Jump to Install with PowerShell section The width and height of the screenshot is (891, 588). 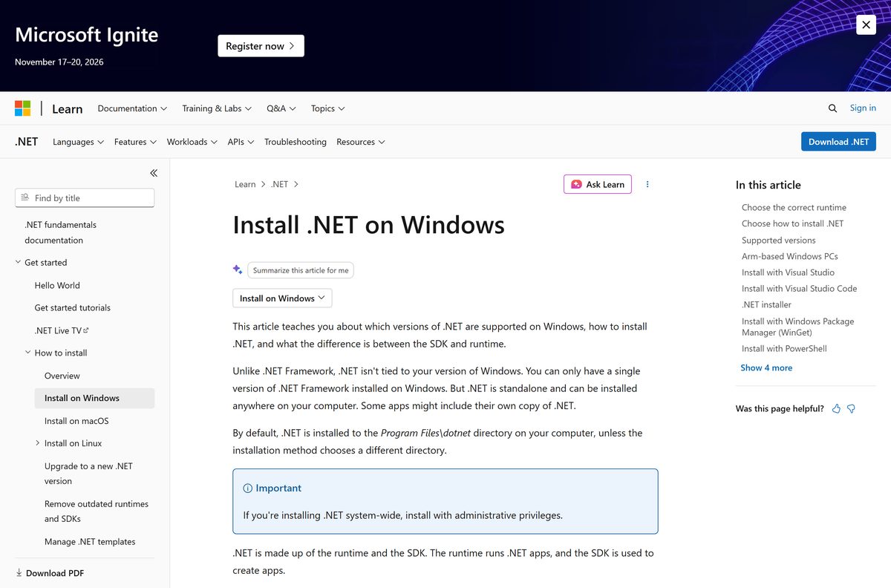point(784,348)
